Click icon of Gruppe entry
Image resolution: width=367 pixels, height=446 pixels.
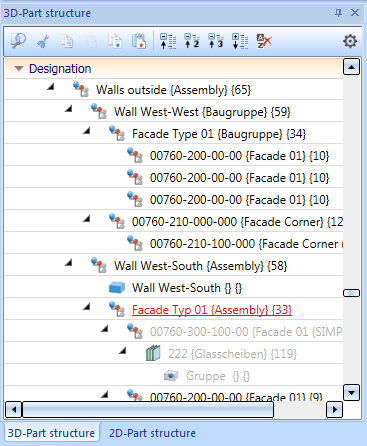click(171, 375)
